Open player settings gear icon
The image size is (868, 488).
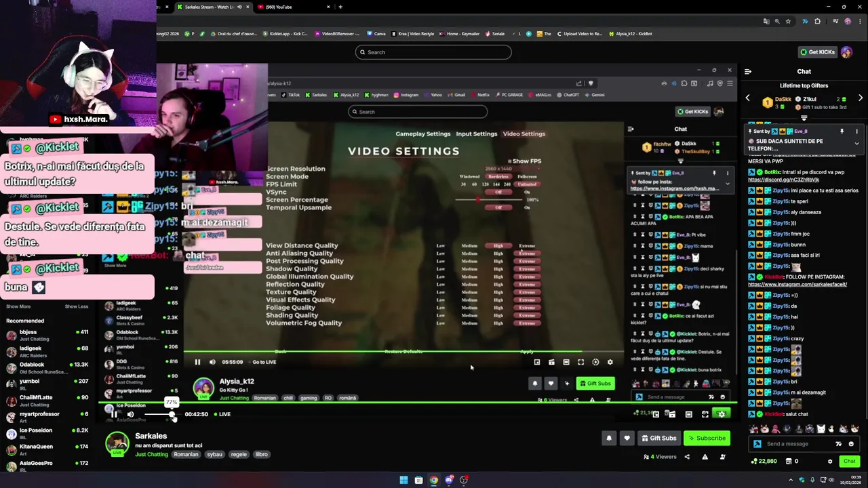722,414
